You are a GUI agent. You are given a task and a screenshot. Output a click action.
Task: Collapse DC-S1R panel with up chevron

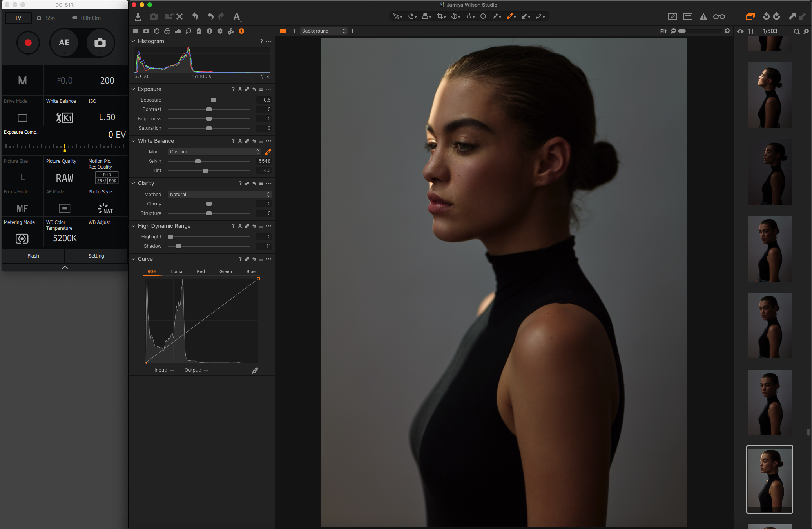[x=65, y=267]
